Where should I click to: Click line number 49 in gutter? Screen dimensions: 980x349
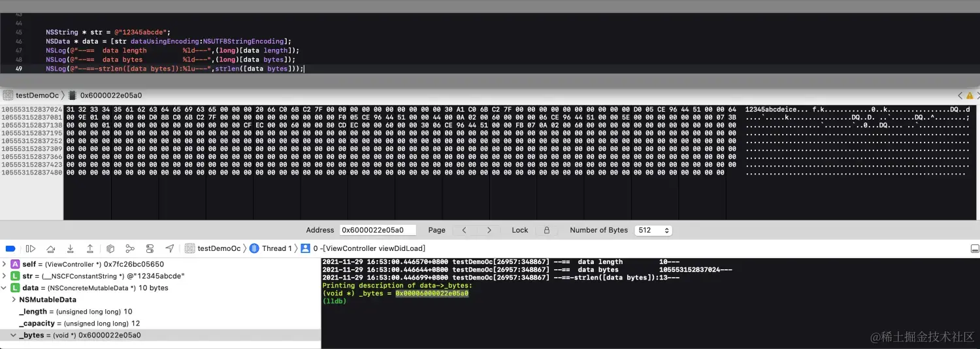pyautogui.click(x=19, y=69)
